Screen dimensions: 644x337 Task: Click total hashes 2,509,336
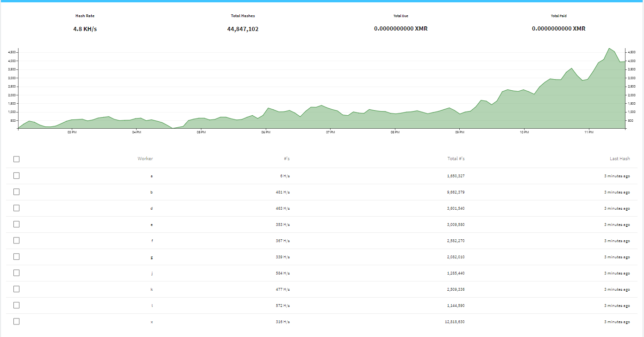456,289
